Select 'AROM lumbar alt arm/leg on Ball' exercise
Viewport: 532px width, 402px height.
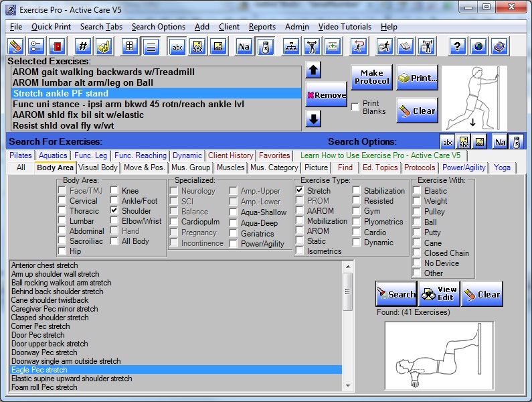pos(156,82)
